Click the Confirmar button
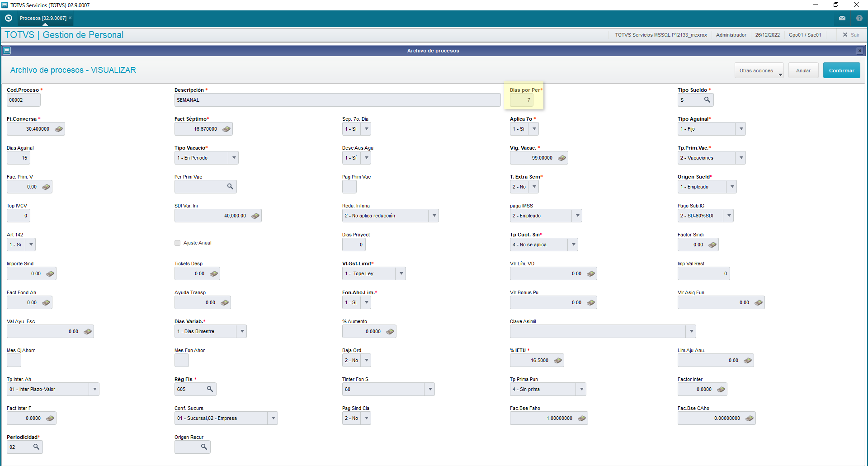Image resolution: width=868 pixels, height=466 pixels. point(841,71)
